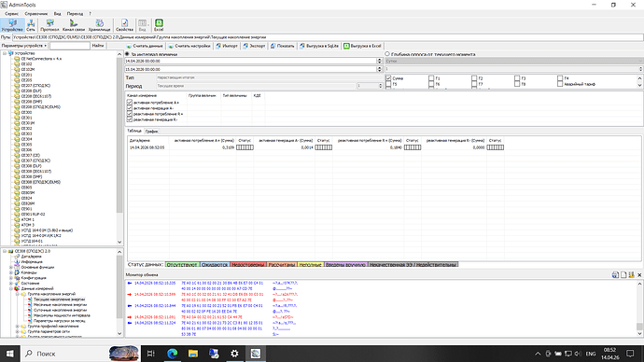This screenshot has width=644, height=362.
Task: Select Глубина опроса от текущего момента radio button
Action: point(387,54)
